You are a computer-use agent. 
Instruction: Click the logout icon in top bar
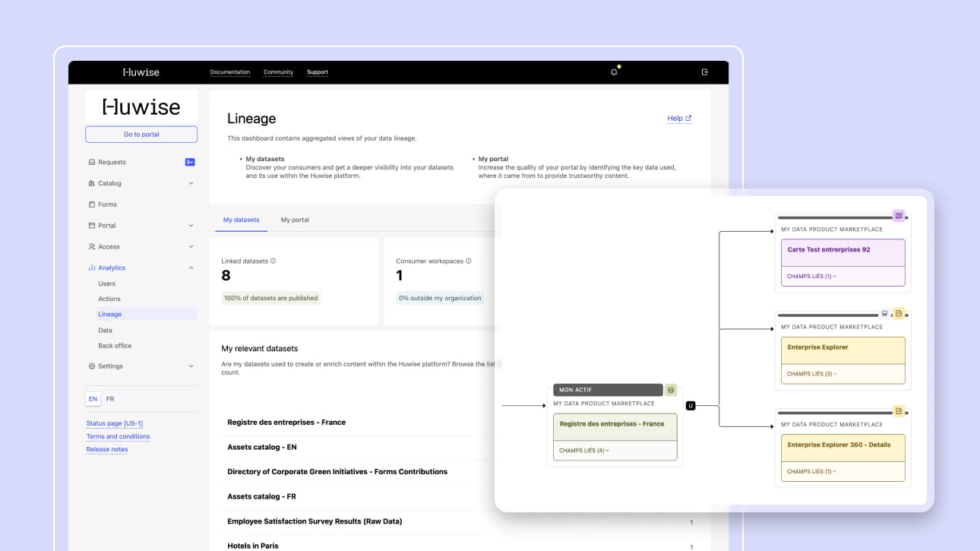(704, 72)
